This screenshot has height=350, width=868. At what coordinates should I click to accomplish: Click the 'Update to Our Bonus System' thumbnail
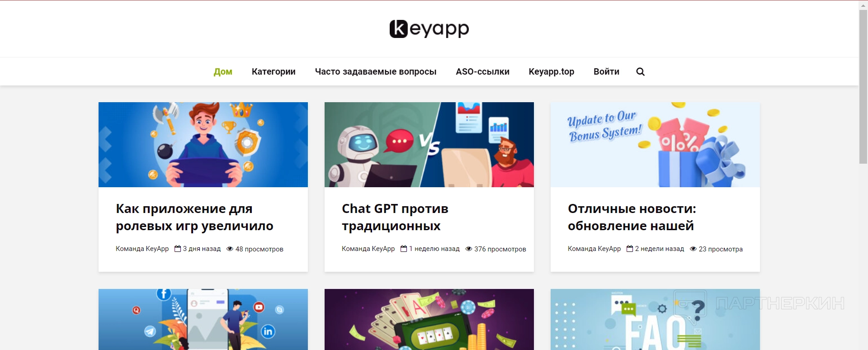click(x=655, y=145)
